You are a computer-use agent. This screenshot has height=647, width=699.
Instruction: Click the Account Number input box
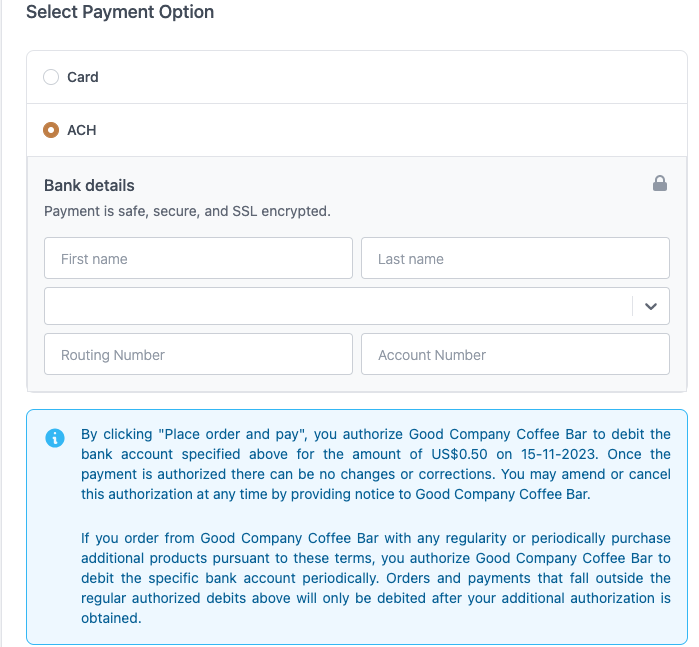515,354
